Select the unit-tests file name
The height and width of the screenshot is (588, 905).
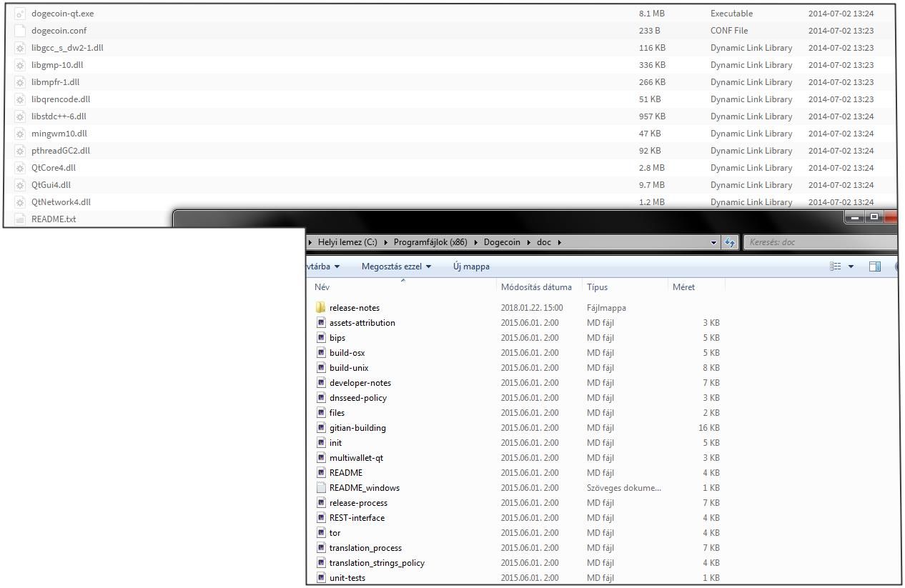pos(347,578)
